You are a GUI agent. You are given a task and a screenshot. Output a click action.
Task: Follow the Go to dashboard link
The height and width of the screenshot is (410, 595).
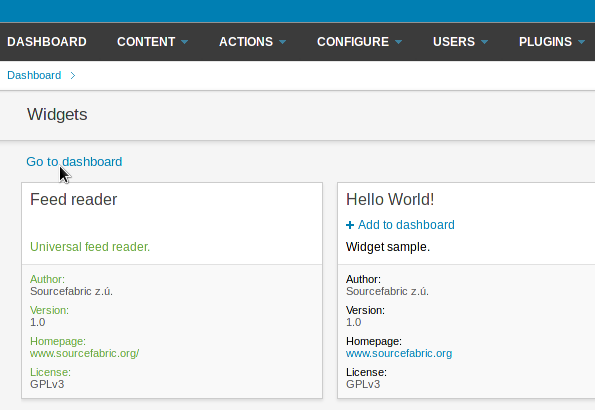pyautogui.click(x=74, y=162)
